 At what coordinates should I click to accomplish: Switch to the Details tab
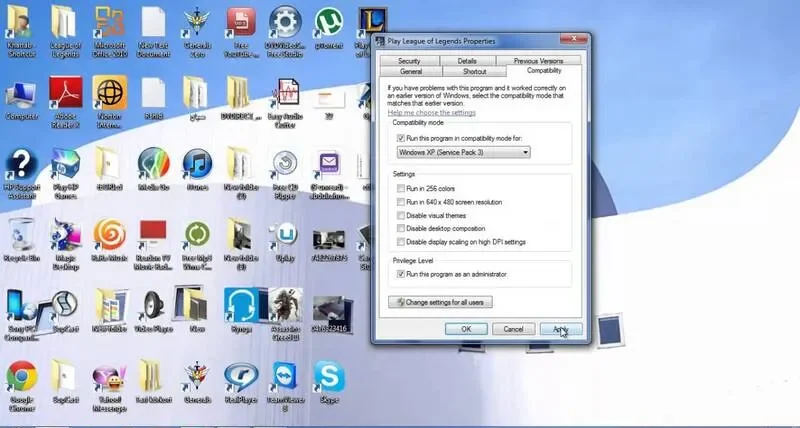(467, 61)
